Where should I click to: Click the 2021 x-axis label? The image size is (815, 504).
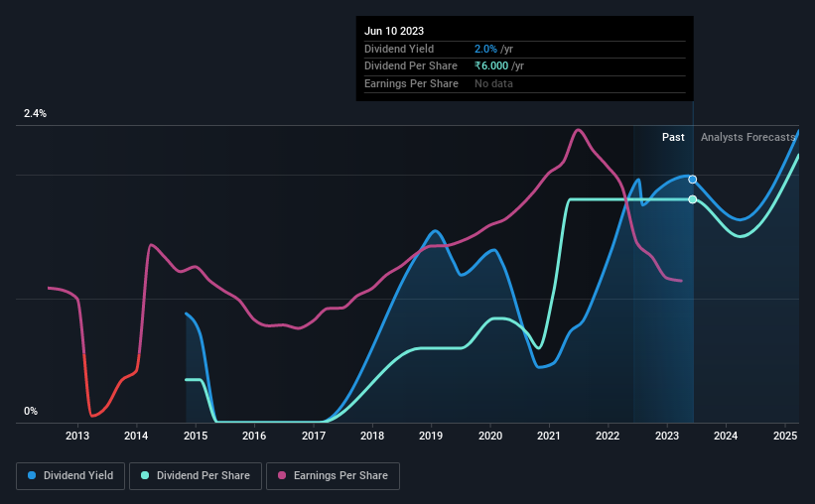tap(549, 436)
